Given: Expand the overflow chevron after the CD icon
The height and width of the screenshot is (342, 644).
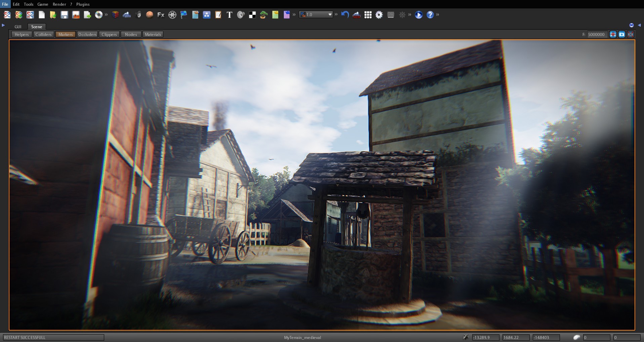Looking at the screenshot, I should 106,15.
